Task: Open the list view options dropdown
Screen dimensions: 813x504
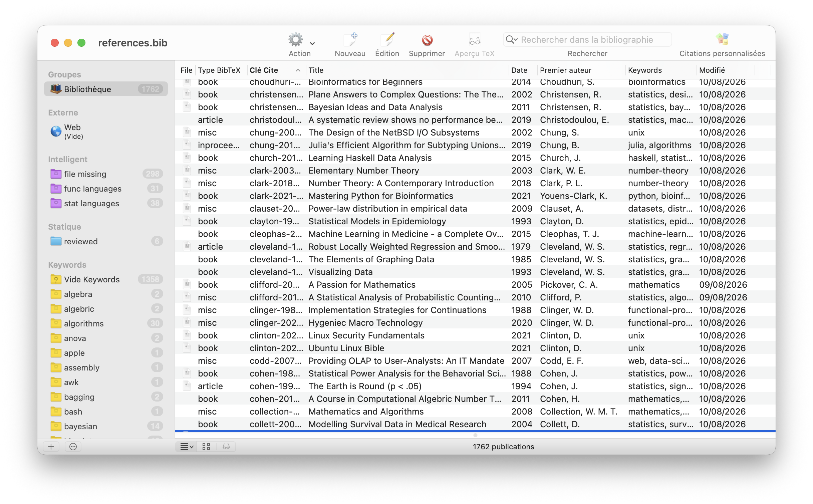Action: click(187, 447)
